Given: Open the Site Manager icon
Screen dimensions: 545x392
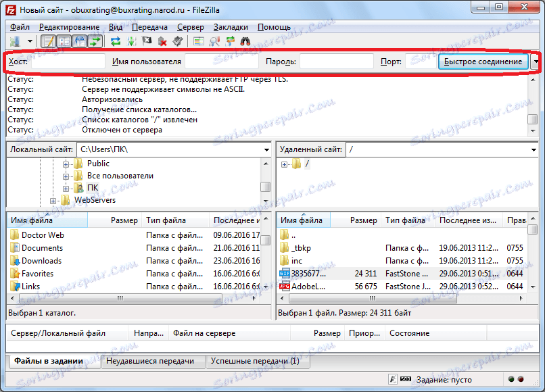Looking at the screenshot, I should [15, 41].
